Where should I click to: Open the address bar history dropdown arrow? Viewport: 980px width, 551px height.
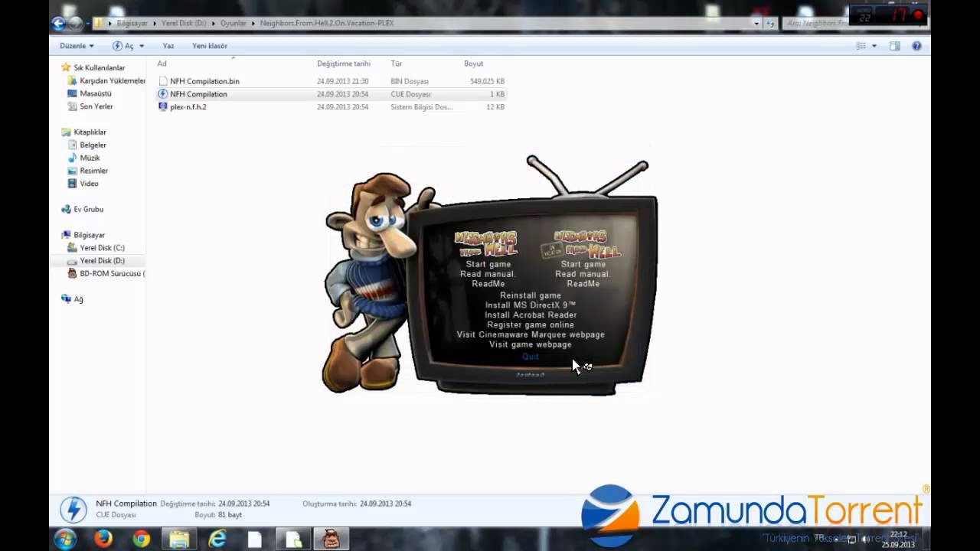coord(756,23)
